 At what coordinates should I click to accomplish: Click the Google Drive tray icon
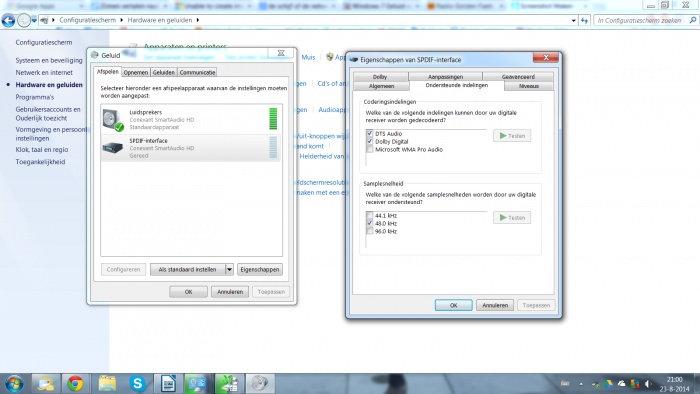point(608,384)
